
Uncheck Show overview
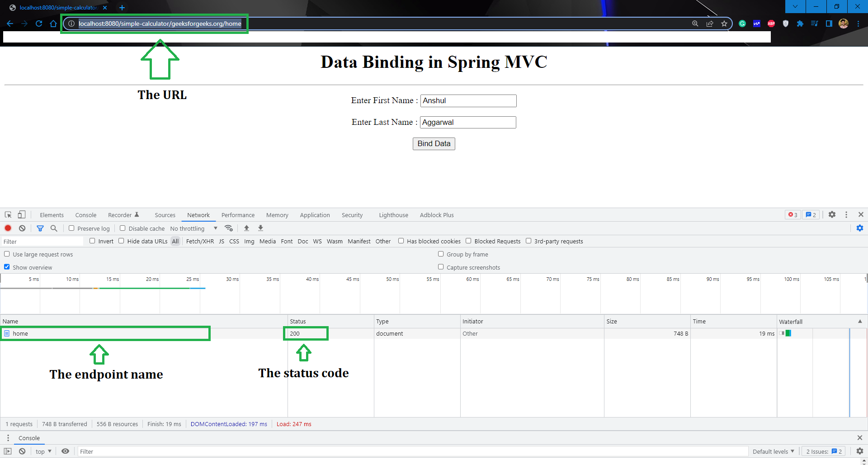[x=7, y=267]
